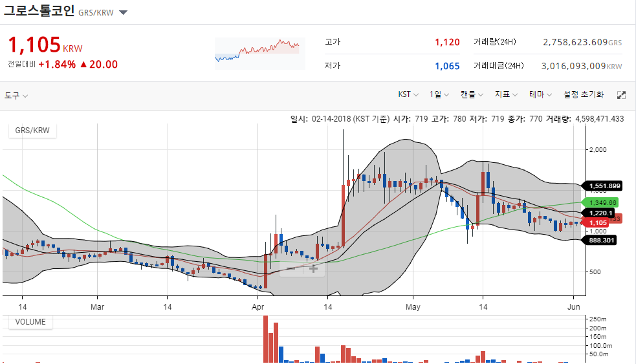This screenshot has width=636, height=364.
Task: Click 설정 초기화 reset settings
Action: click(584, 94)
